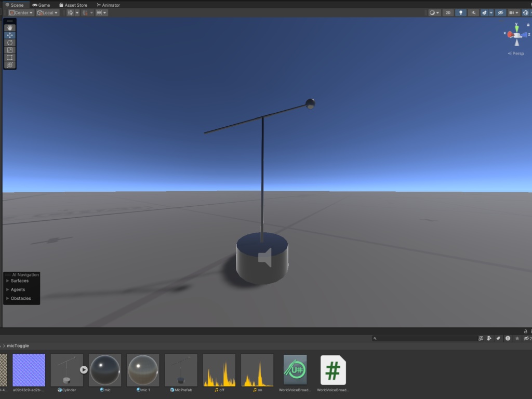Open search in new window icon
532x399 pixels.
click(481, 338)
